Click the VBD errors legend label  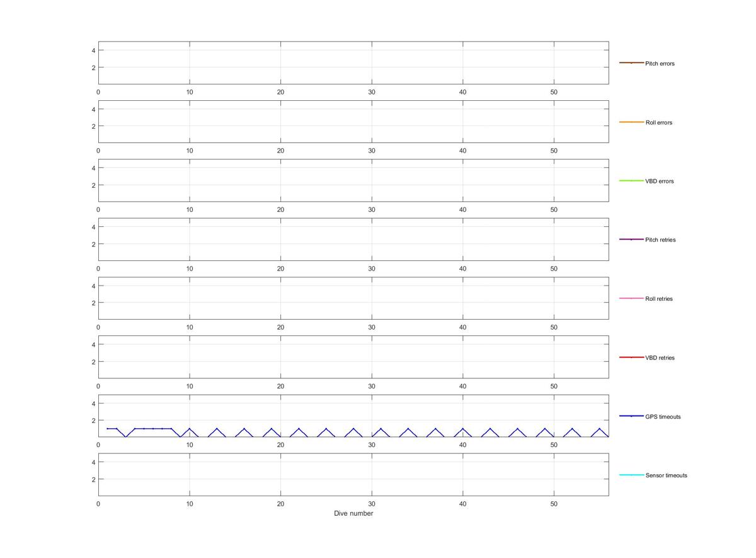(660, 182)
